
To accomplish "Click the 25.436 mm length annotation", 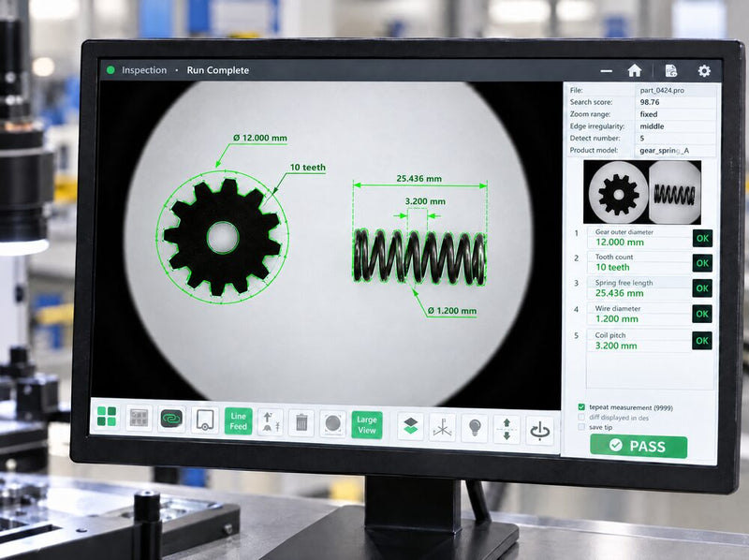I will (x=419, y=179).
